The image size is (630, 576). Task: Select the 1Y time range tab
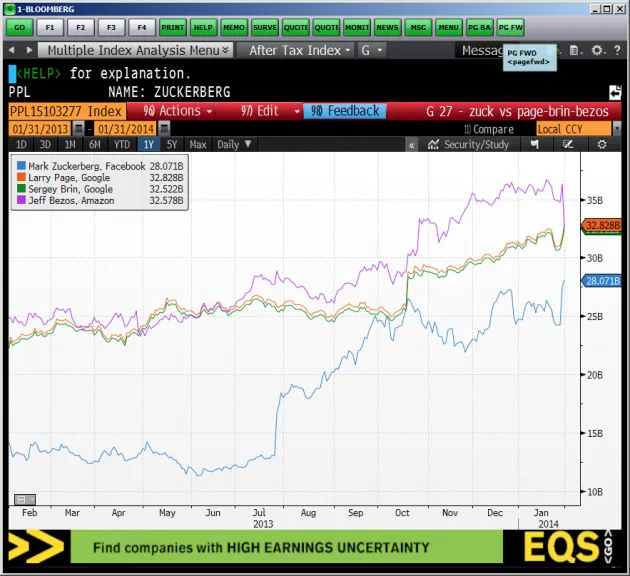(x=149, y=145)
